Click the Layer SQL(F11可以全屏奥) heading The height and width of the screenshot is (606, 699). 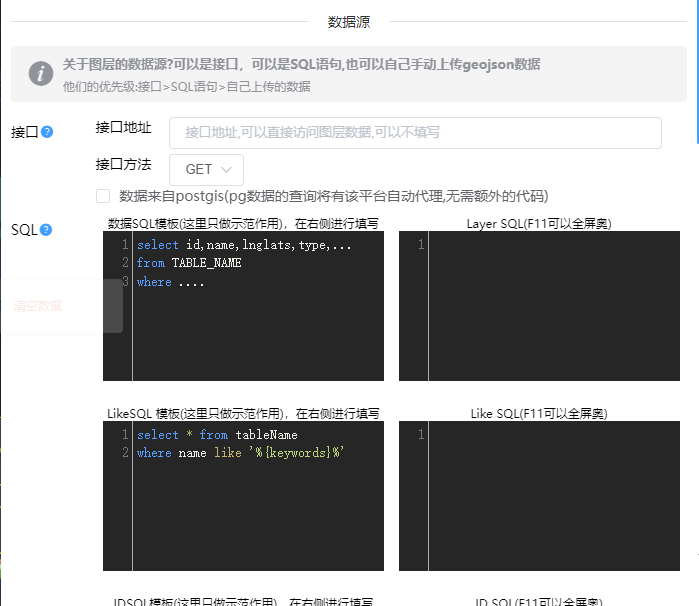(539, 223)
